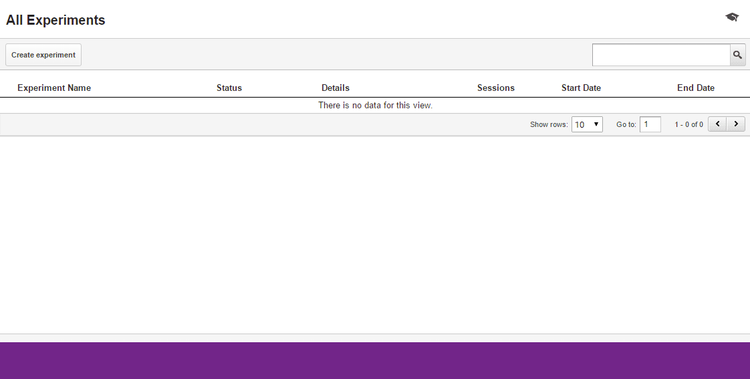The image size is (750, 379).
Task: Sort by Start Date column
Action: [581, 88]
